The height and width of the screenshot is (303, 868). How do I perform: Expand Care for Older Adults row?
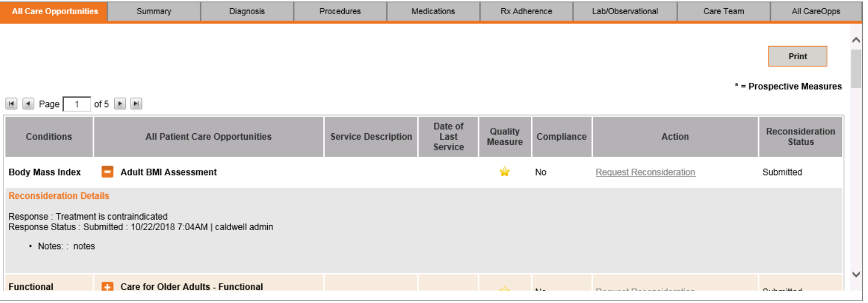coord(108,287)
